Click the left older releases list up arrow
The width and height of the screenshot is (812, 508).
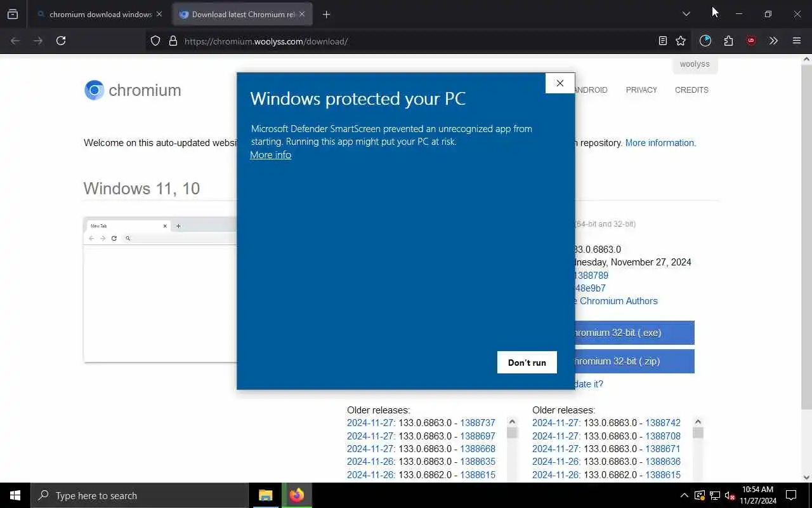click(512, 422)
